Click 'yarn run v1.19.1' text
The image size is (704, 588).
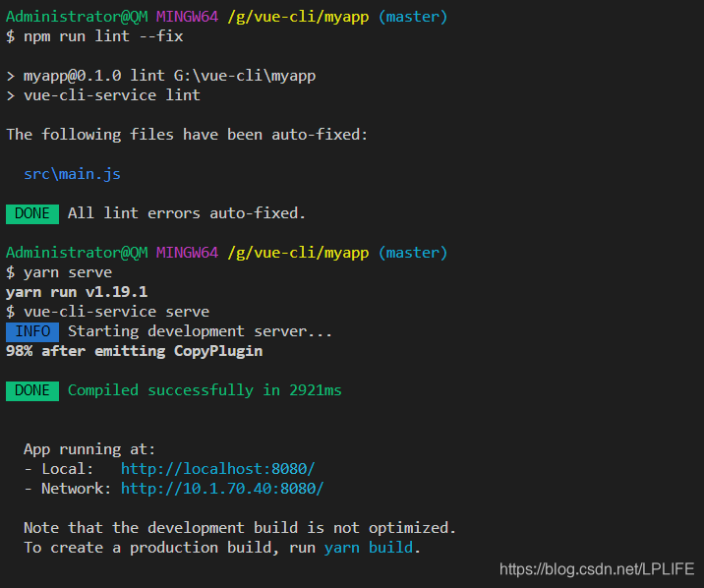click(77, 292)
